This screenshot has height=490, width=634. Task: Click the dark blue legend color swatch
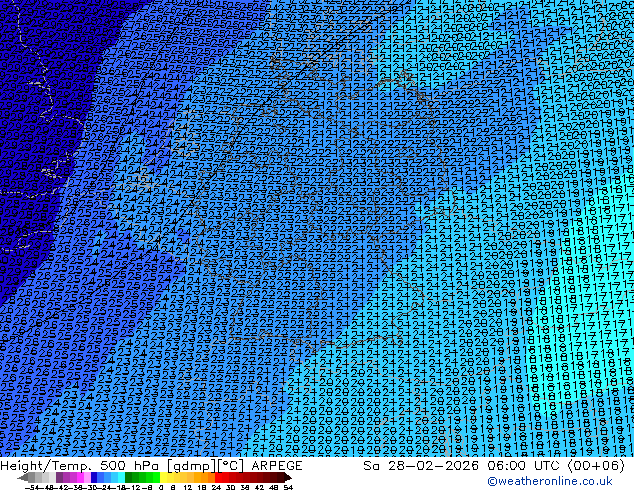tap(94, 477)
